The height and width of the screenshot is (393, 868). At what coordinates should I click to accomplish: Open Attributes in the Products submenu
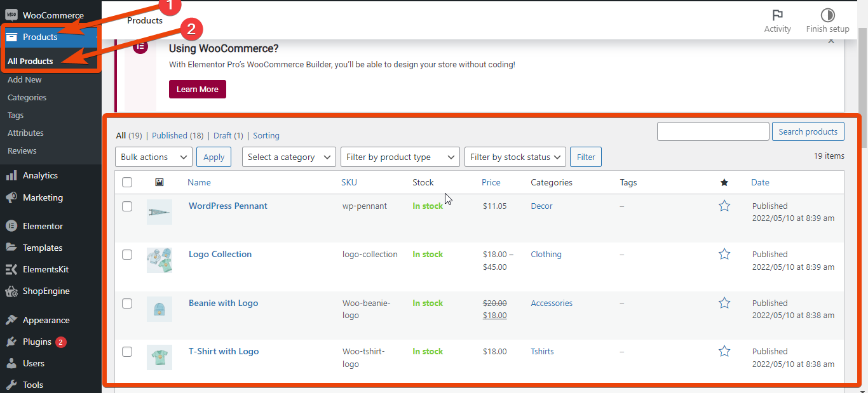[x=26, y=133]
